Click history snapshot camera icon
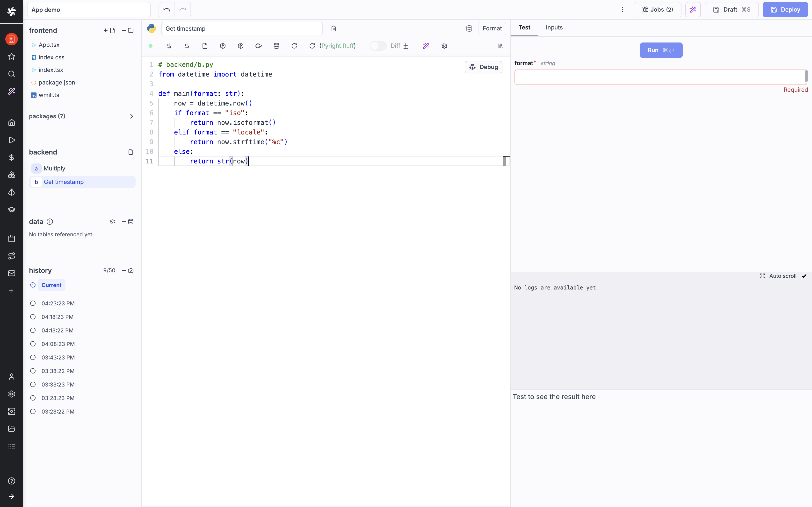The height and width of the screenshot is (507, 812). coord(128,271)
